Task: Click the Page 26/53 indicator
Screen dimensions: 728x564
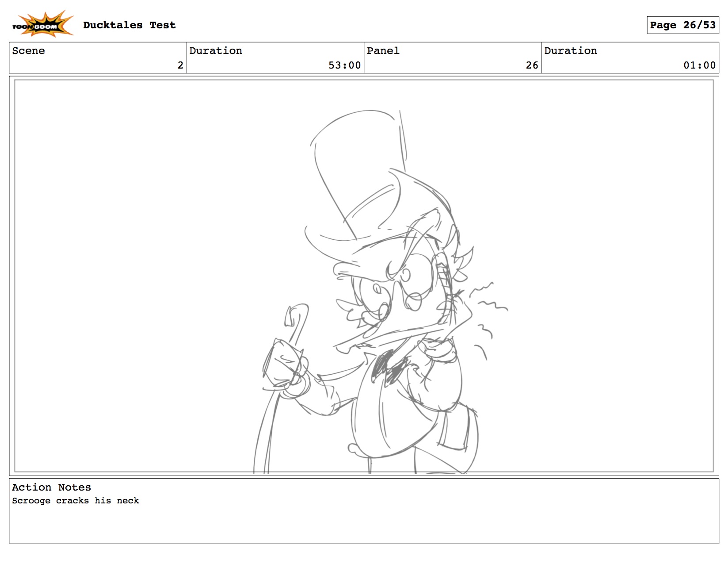Action: click(682, 25)
